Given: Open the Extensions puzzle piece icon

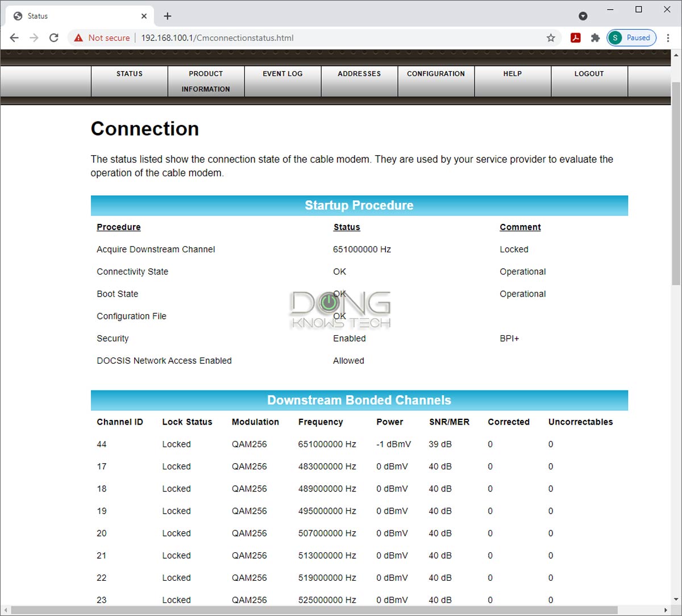Looking at the screenshot, I should click(x=595, y=38).
